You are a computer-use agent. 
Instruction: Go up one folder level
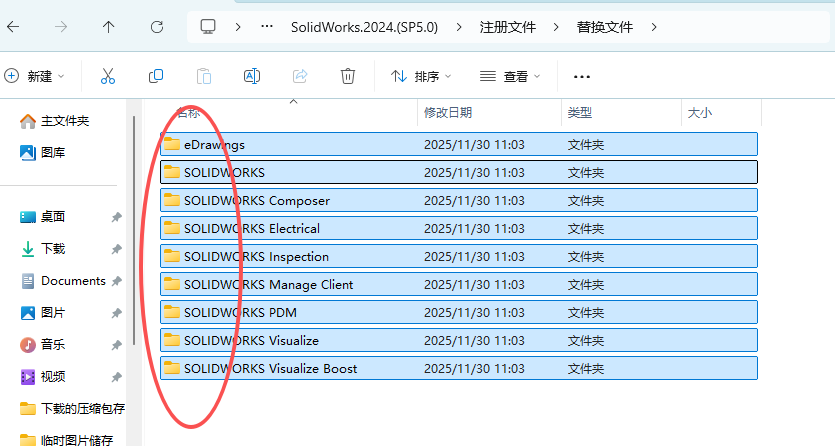109,27
